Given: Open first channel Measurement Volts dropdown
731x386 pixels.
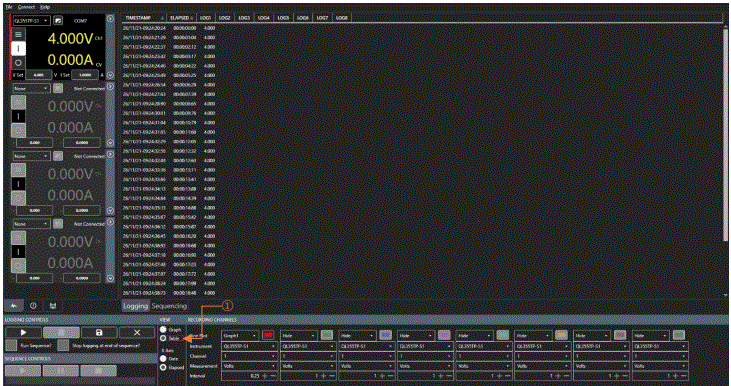Looking at the screenshot, I should click(x=249, y=366).
